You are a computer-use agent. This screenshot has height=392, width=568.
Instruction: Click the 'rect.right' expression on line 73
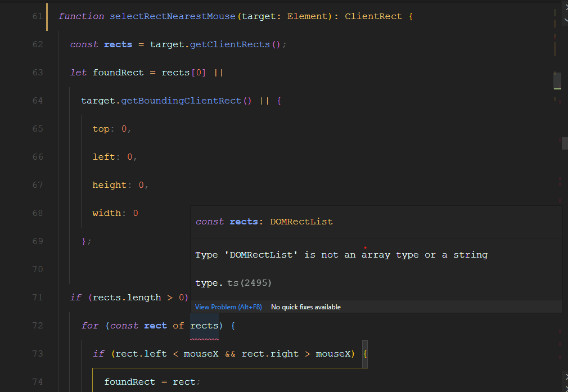click(x=270, y=354)
